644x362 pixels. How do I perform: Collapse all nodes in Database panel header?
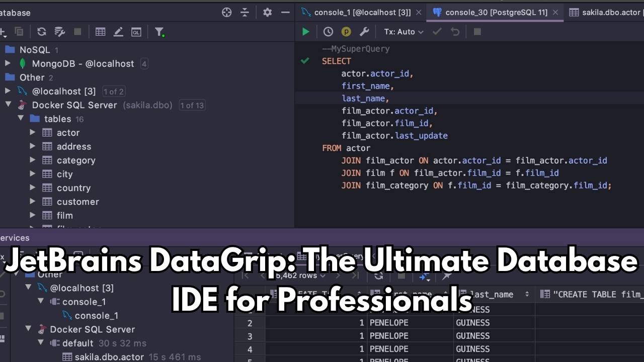coord(245,13)
